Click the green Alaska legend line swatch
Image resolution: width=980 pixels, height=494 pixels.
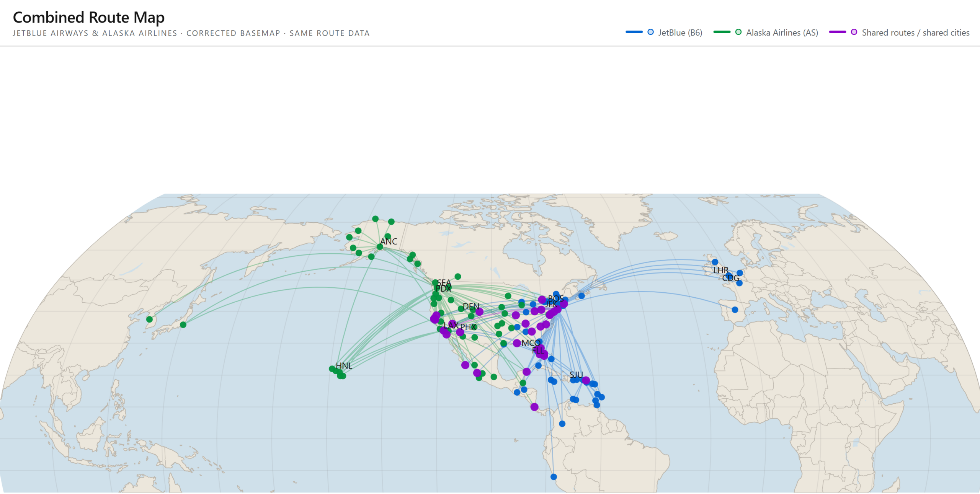[722, 32]
